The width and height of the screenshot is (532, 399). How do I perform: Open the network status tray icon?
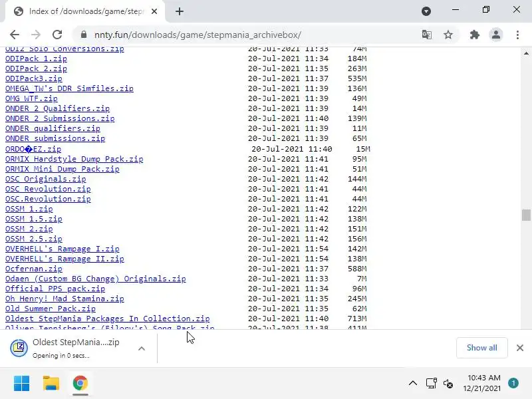[431, 384]
